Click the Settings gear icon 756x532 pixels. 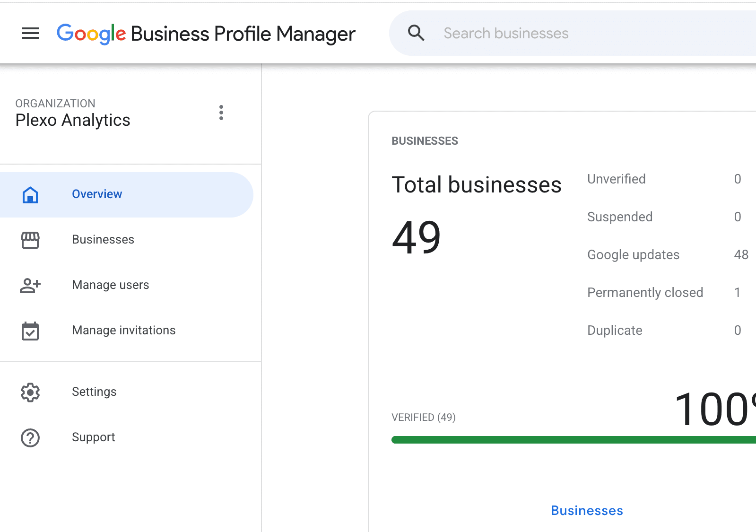[x=30, y=392]
